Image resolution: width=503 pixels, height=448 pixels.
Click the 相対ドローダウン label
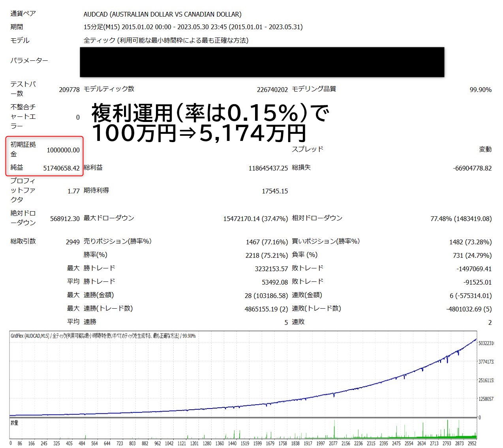point(317,218)
